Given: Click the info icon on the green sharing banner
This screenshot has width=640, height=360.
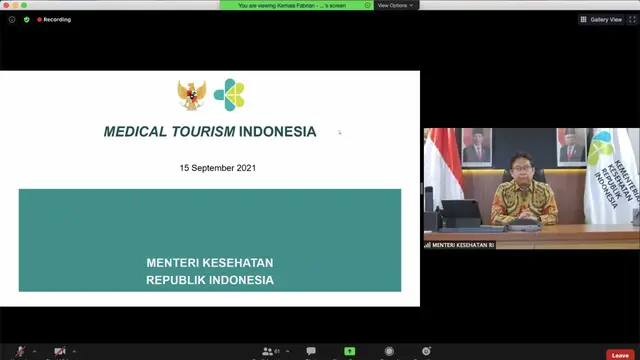Looking at the screenshot, I should point(367,5).
